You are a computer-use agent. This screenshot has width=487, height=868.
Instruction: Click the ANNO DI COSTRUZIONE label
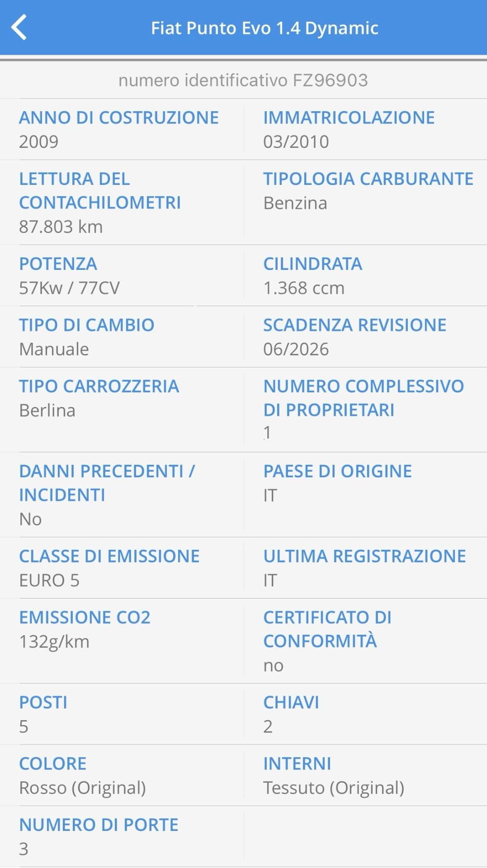click(x=118, y=118)
